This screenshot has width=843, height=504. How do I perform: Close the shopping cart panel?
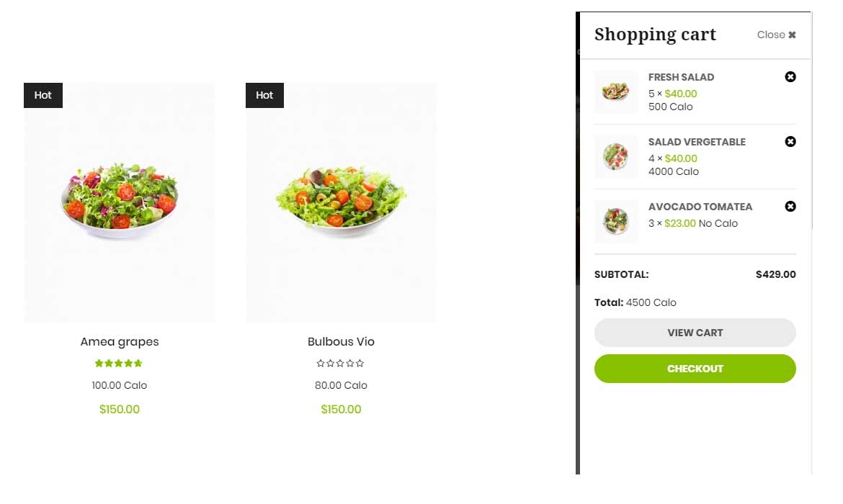point(777,35)
